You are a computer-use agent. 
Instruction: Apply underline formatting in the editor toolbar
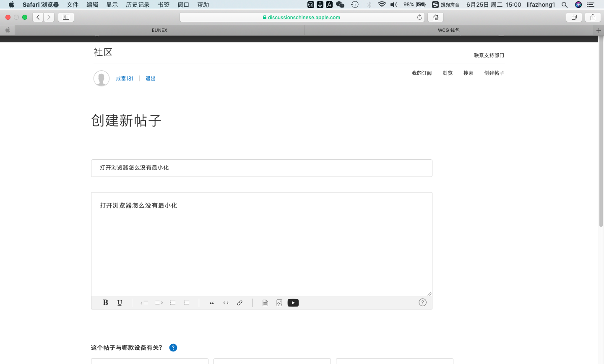coord(120,303)
